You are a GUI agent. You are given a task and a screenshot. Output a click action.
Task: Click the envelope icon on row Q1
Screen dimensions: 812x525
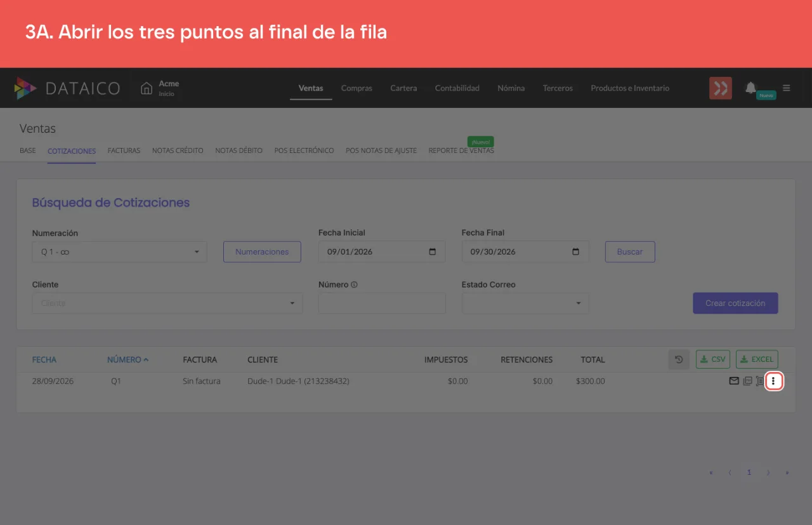click(x=734, y=382)
